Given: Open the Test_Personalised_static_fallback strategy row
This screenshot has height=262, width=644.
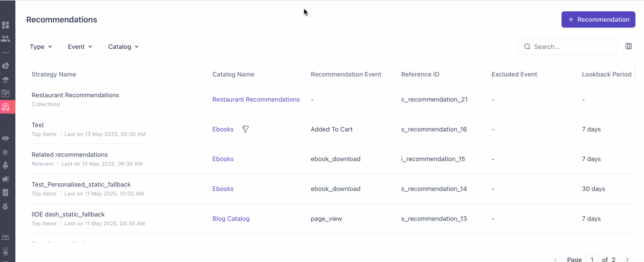Looking at the screenshot, I should [81, 185].
